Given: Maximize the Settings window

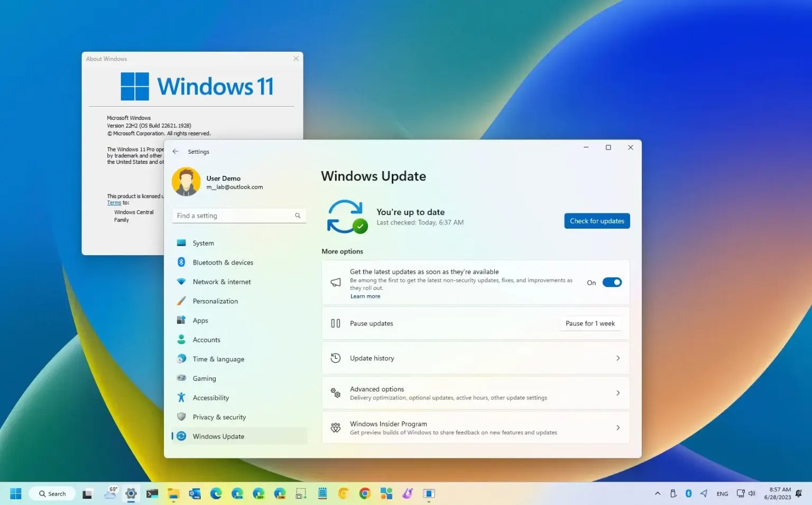Looking at the screenshot, I should (x=608, y=147).
